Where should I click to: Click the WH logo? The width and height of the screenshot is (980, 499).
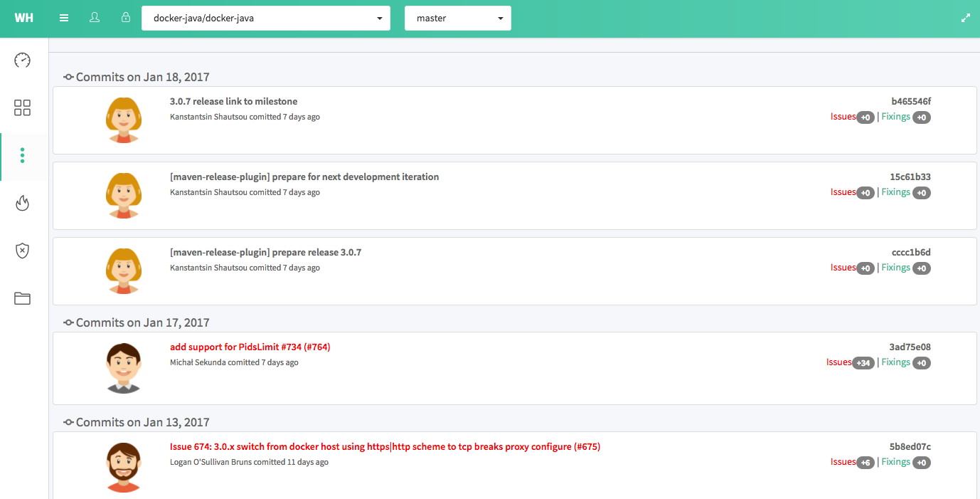click(x=23, y=19)
